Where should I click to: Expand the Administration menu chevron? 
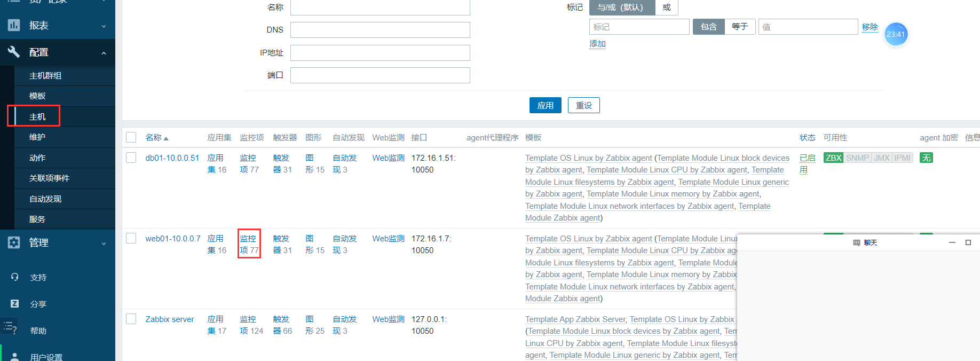(x=104, y=244)
